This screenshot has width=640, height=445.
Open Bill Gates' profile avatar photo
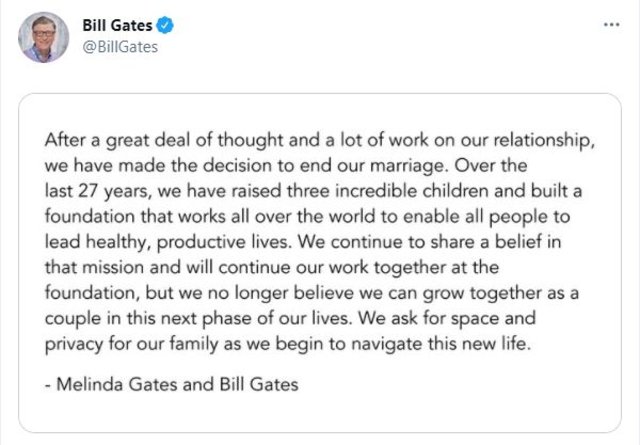[x=40, y=38]
